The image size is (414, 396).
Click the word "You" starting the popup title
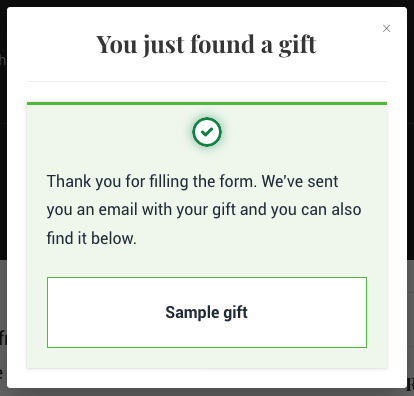click(117, 44)
